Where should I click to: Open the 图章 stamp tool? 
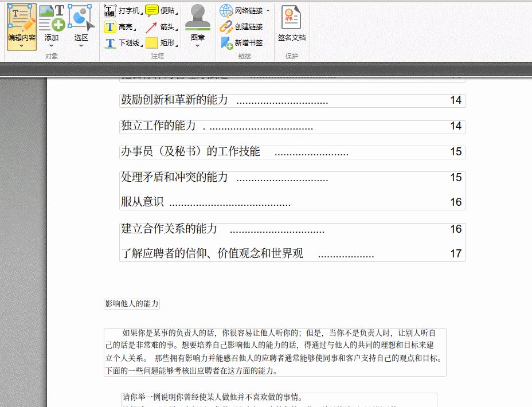pyautogui.click(x=197, y=20)
